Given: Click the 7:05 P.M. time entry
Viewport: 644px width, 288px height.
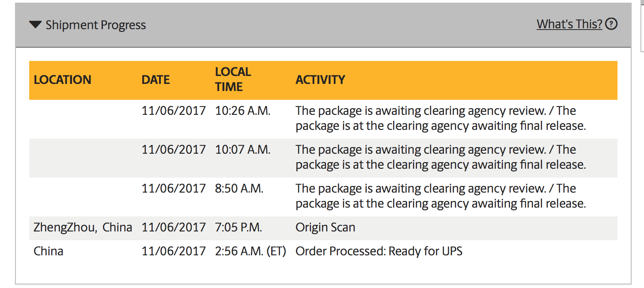Looking at the screenshot, I should 239,227.
